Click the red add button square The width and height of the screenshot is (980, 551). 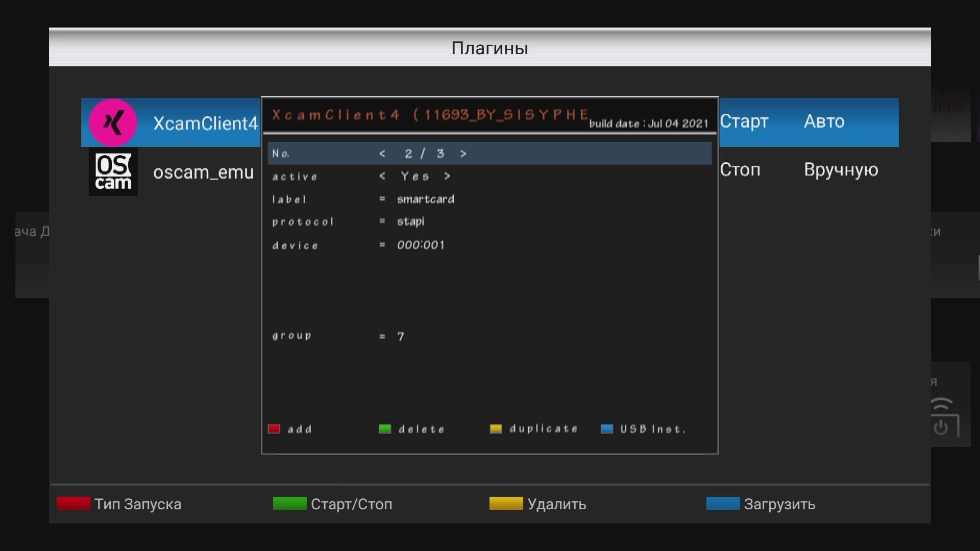(x=274, y=429)
